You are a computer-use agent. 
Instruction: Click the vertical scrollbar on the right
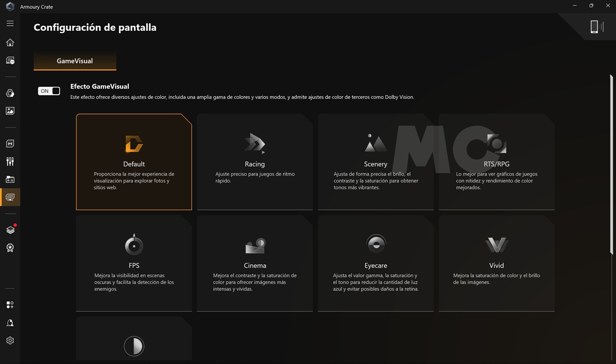[611, 151]
